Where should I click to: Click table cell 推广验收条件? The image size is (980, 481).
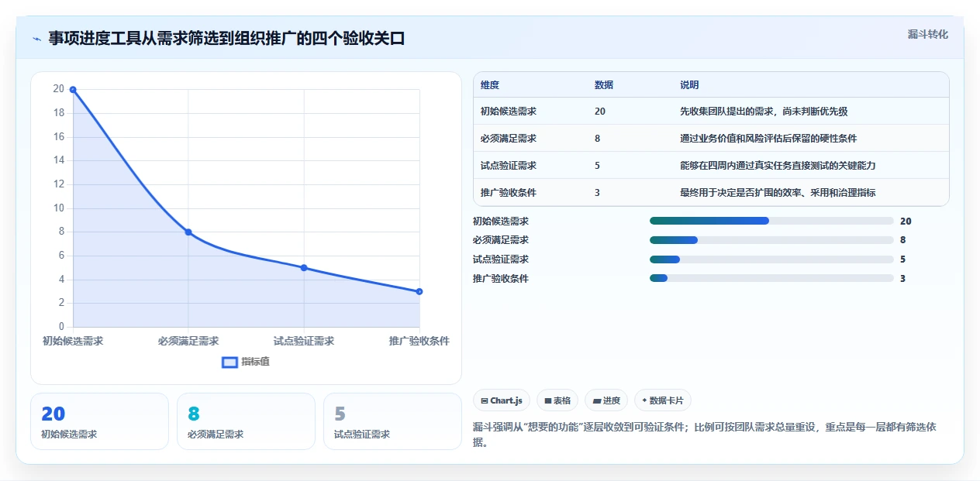(x=509, y=193)
